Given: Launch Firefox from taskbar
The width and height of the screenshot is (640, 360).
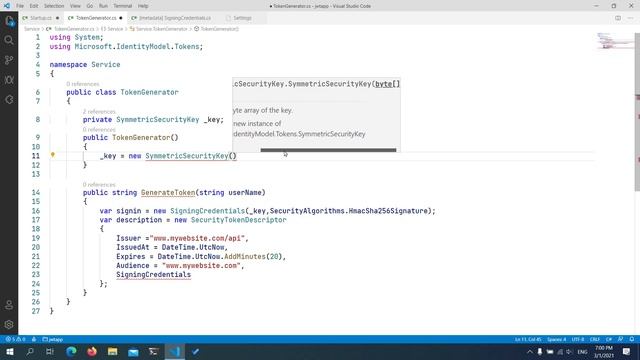Looking at the screenshot, I should 92,351.
